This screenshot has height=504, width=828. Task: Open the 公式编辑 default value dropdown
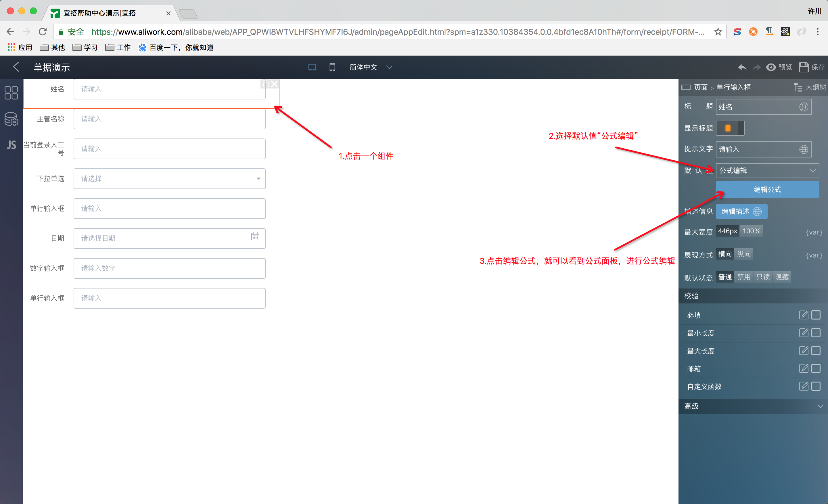coord(767,171)
